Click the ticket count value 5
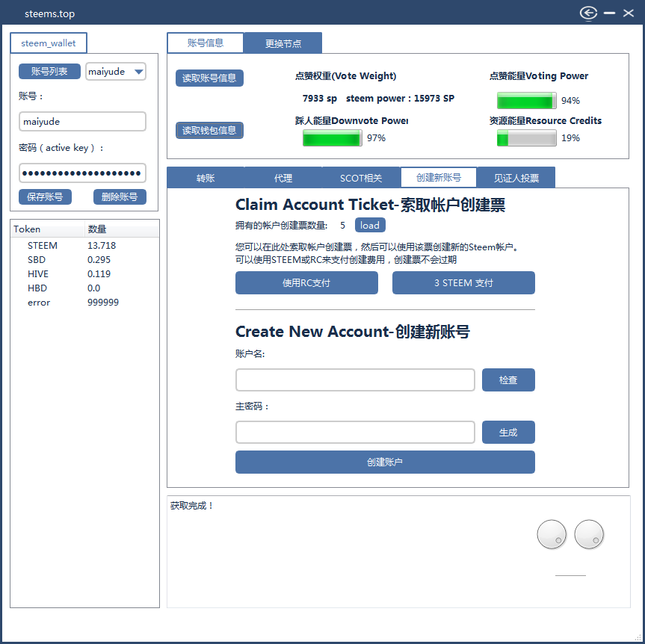645x644 pixels. pyautogui.click(x=342, y=226)
